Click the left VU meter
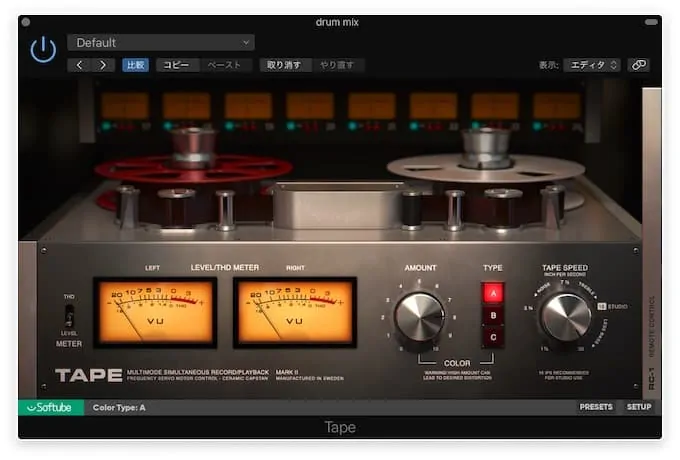This screenshot has height=460, width=680. [155, 312]
